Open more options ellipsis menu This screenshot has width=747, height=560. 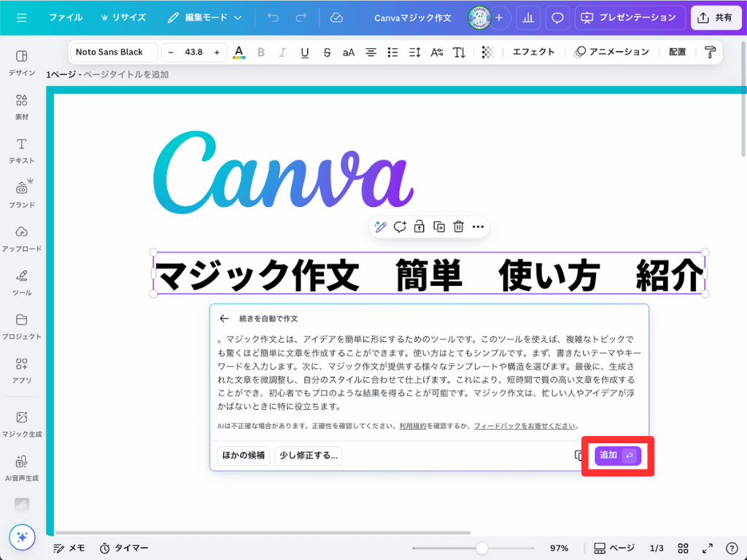478,227
